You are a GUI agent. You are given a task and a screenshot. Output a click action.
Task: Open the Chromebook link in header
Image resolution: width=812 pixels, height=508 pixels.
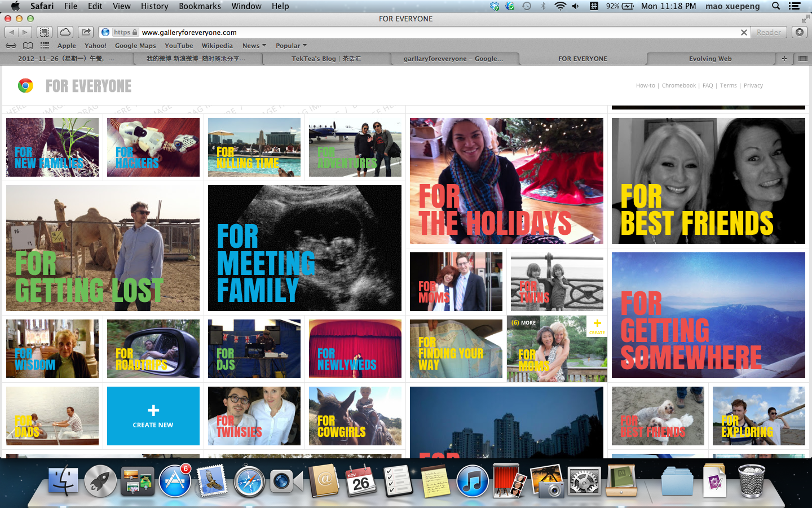pos(679,86)
